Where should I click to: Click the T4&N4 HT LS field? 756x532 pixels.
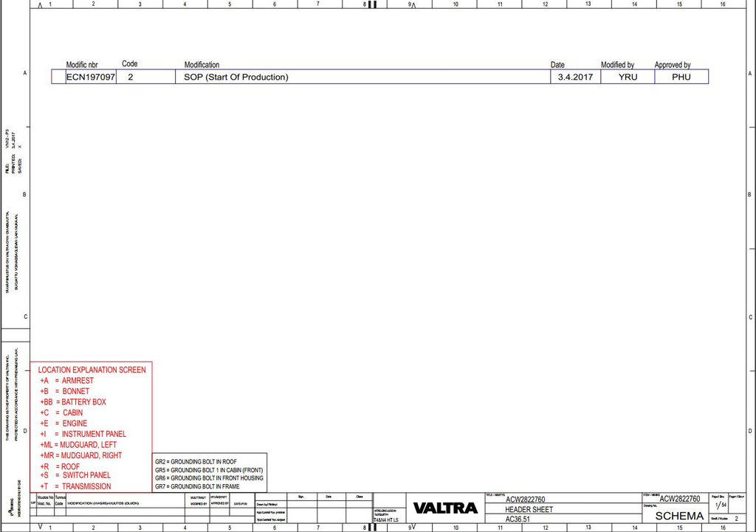click(386, 520)
